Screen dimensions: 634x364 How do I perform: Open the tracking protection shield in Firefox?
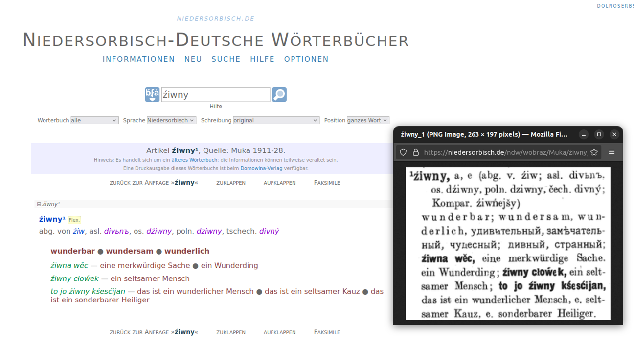coord(403,152)
